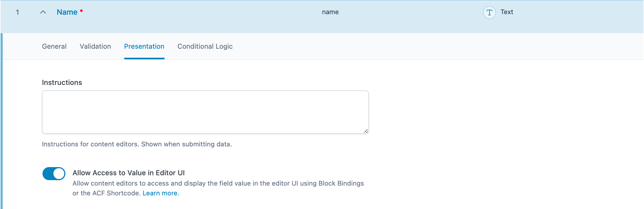
Task: View the Conditional Logic tab
Action: (205, 46)
